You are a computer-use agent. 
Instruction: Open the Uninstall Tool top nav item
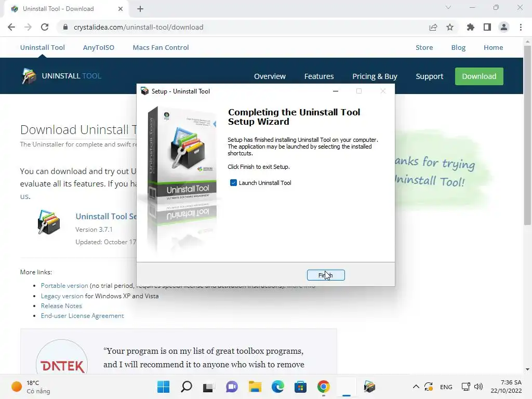(43, 47)
